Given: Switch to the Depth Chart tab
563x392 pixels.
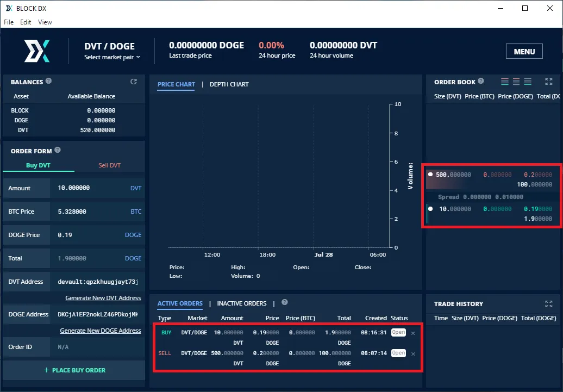Looking at the screenshot, I should (229, 84).
